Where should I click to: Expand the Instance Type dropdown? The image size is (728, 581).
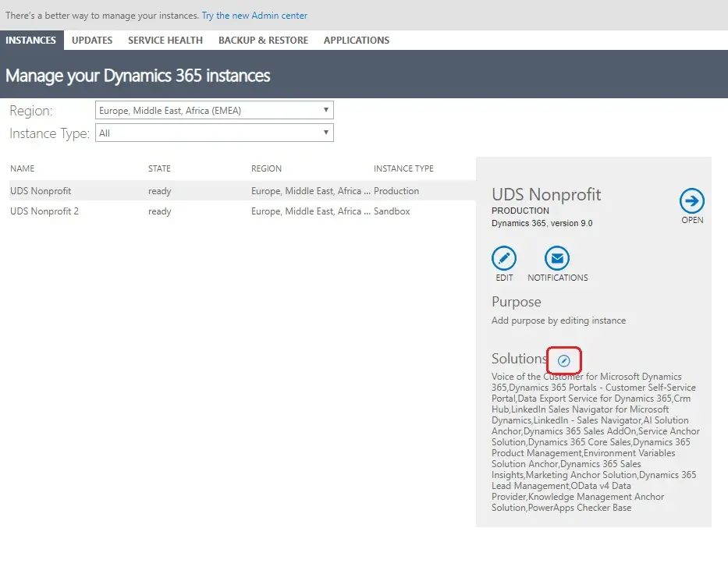pyautogui.click(x=214, y=133)
